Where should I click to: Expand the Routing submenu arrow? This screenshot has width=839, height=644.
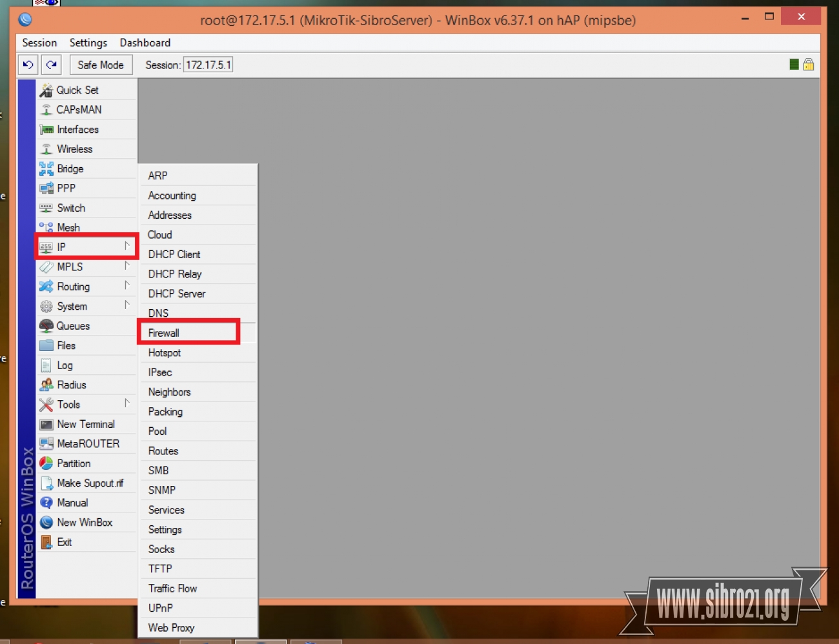click(127, 285)
